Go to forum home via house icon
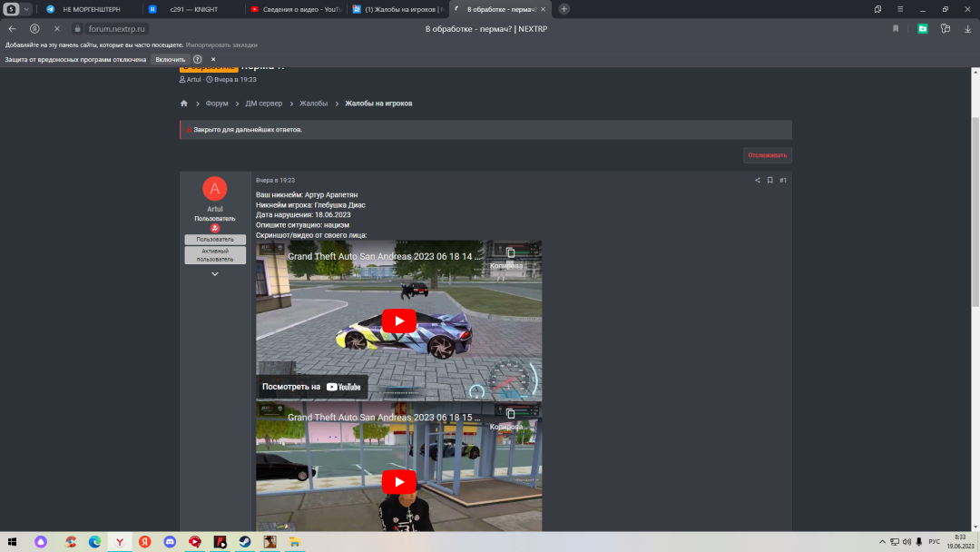 click(183, 103)
